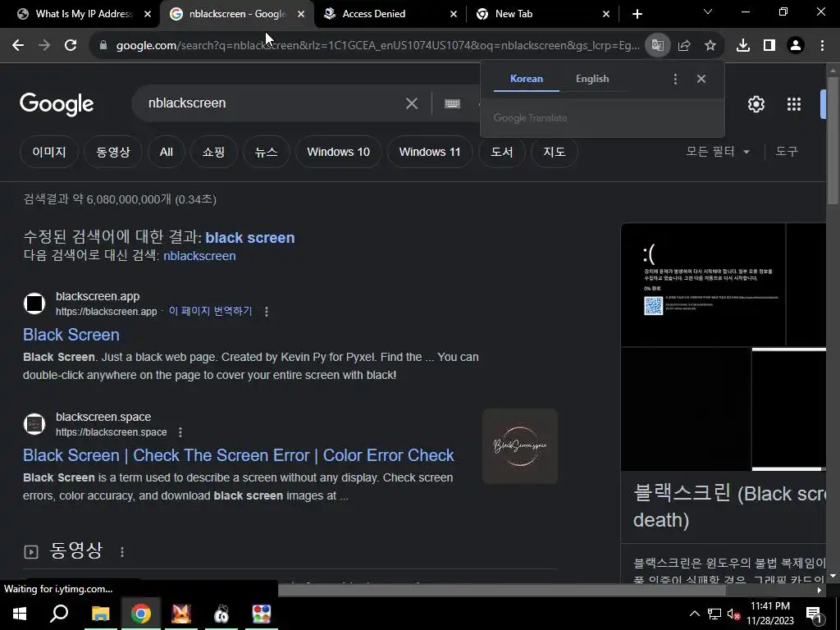Apply the Windows 10 filter chip

tap(339, 152)
